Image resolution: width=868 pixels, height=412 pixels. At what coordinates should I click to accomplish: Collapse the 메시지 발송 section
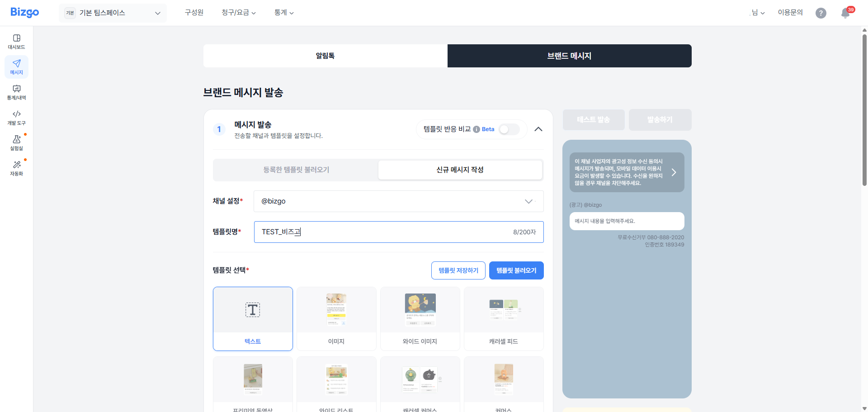click(538, 129)
